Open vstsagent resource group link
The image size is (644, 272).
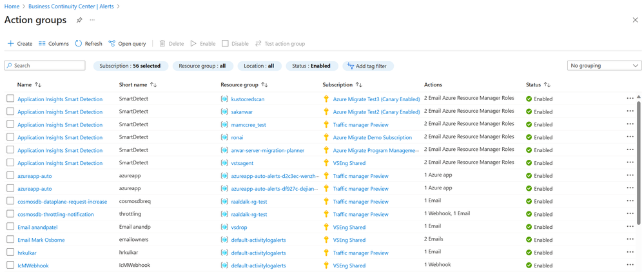pos(244,163)
